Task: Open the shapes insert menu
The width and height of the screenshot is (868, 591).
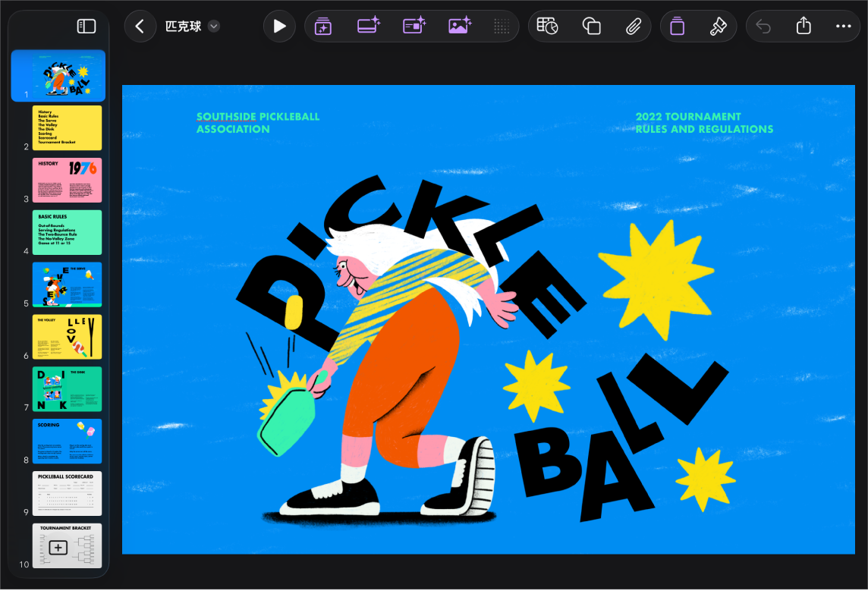Action: (591, 27)
